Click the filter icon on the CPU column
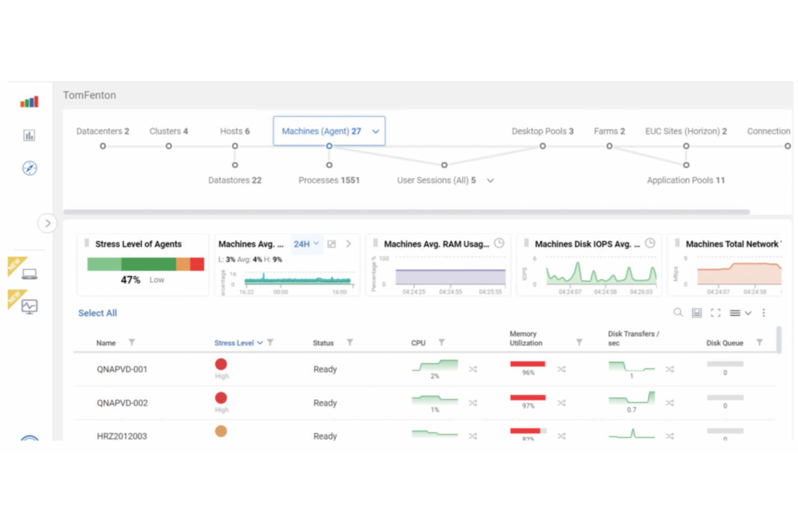Viewport: 798px width, 532px height. (442, 342)
